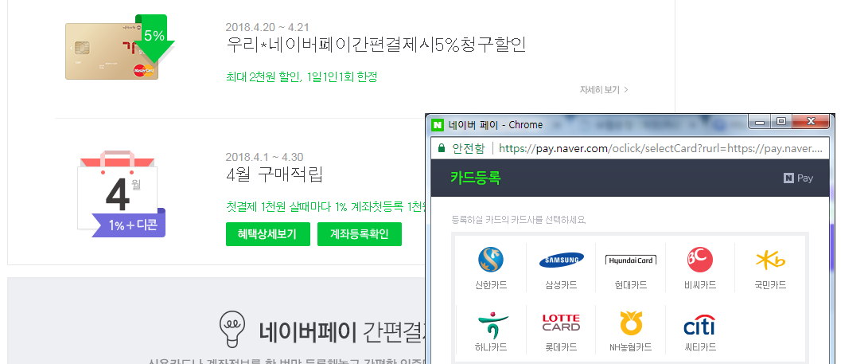Click the pay.naver.com URL address field
The image size is (868, 364).
point(660,148)
